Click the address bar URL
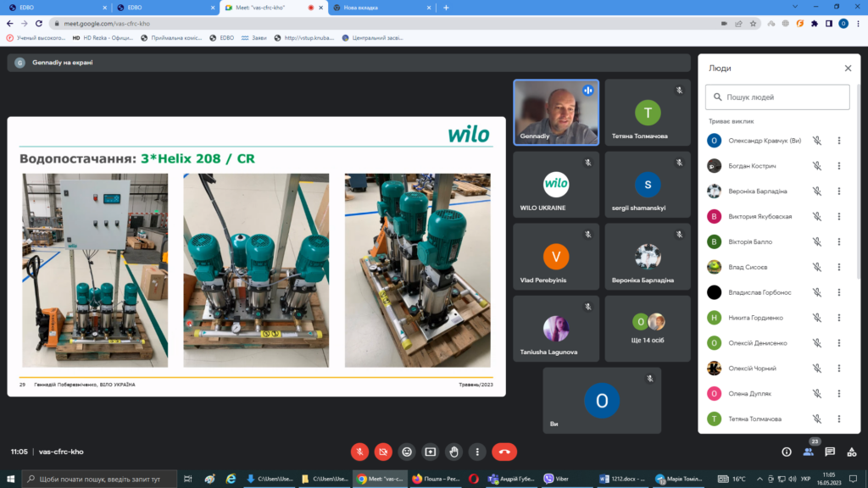868x488 pixels. [107, 24]
